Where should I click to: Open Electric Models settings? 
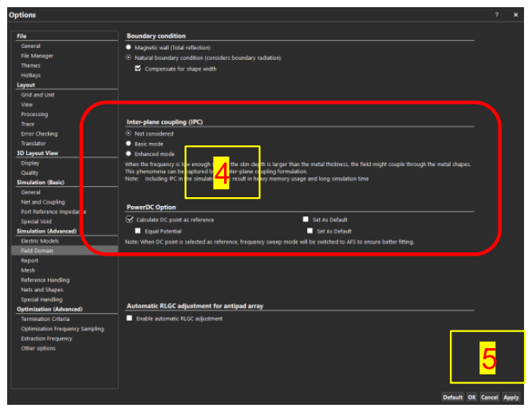pos(40,241)
